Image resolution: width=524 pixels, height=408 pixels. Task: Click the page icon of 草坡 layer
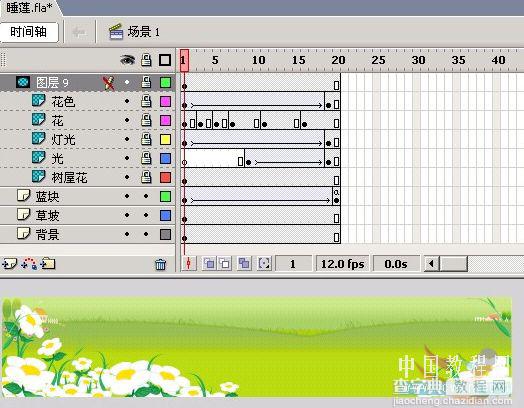click(23, 215)
